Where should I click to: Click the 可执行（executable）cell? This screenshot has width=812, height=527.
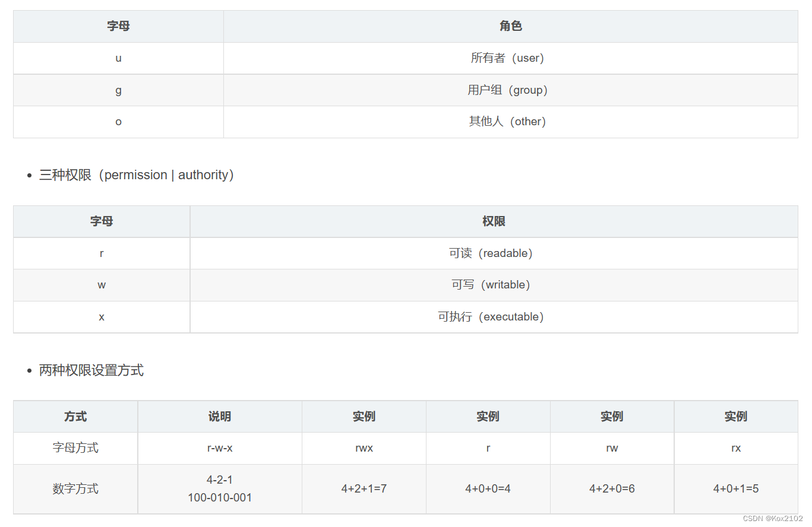tap(494, 317)
